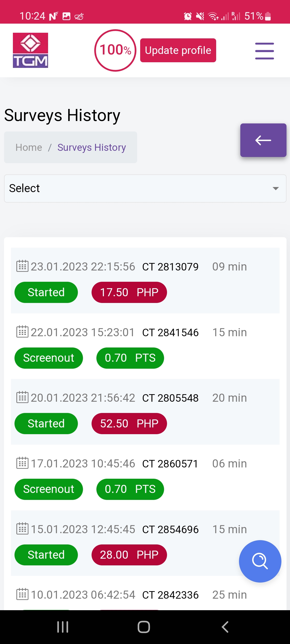Tap the 52.50 PHP reward badge

click(129, 423)
